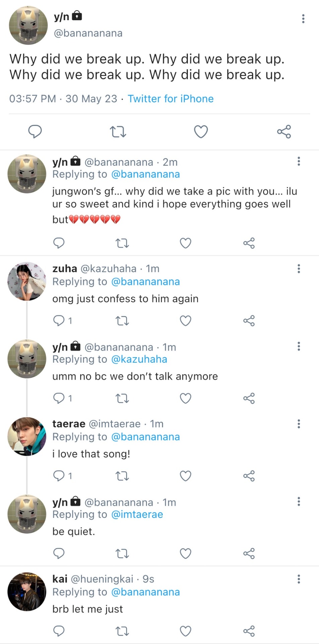319x644 pixels.
Task: Open reply thread on "umm no bc" tweet
Action: (59, 398)
